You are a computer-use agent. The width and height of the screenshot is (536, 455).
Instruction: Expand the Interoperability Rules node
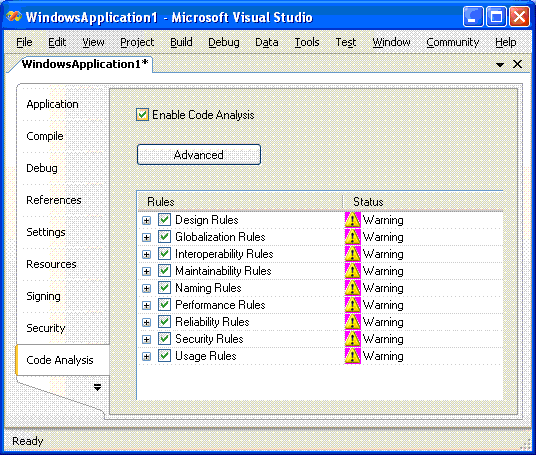[146, 254]
